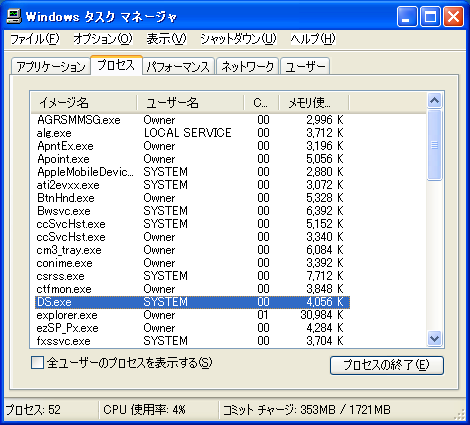Image resolution: width=470 pixels, height=425 pixels.
Task: Maximize the Task Manager window
Action: [430, 17]
